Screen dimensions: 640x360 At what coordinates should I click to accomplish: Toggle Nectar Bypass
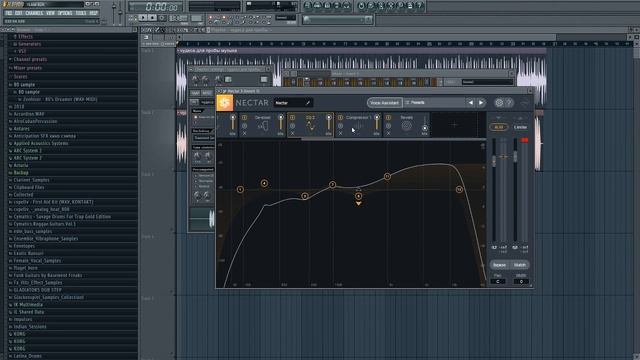tap(499, 265)
